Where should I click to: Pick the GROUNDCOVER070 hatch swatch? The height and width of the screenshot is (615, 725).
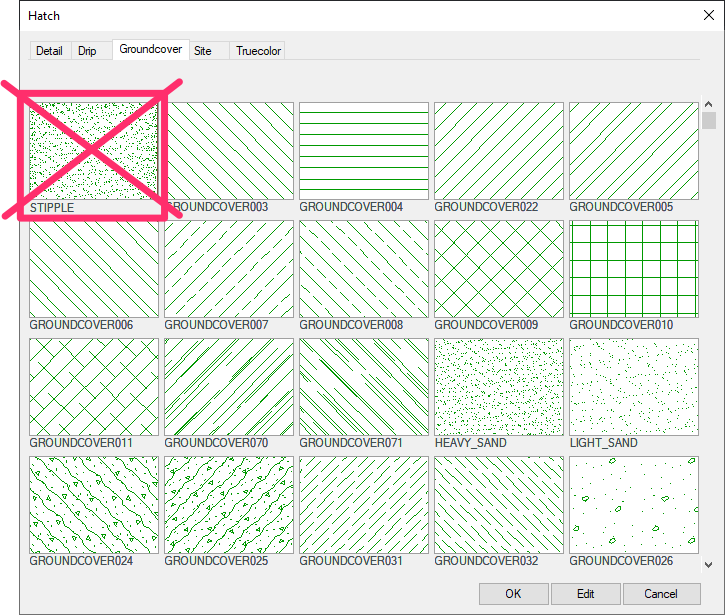click(229, 387)
